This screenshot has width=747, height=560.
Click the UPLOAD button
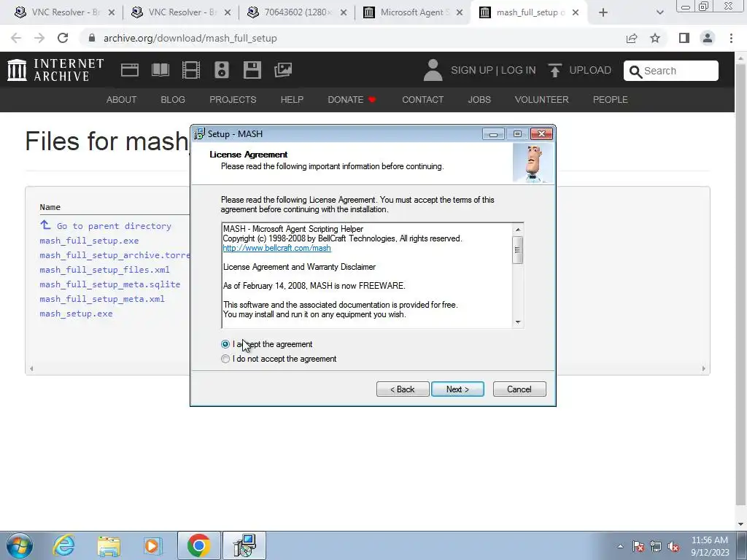pos(579,70)
